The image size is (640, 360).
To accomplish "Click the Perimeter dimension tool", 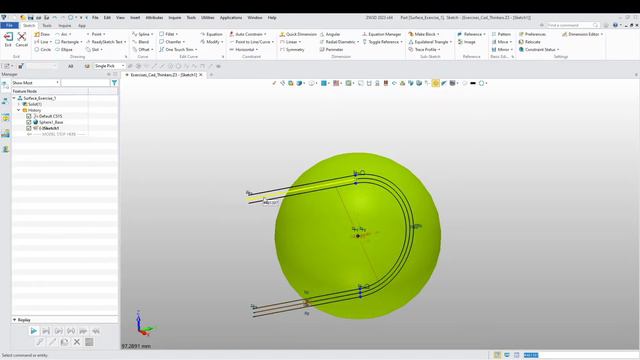I will click(331, 49).
